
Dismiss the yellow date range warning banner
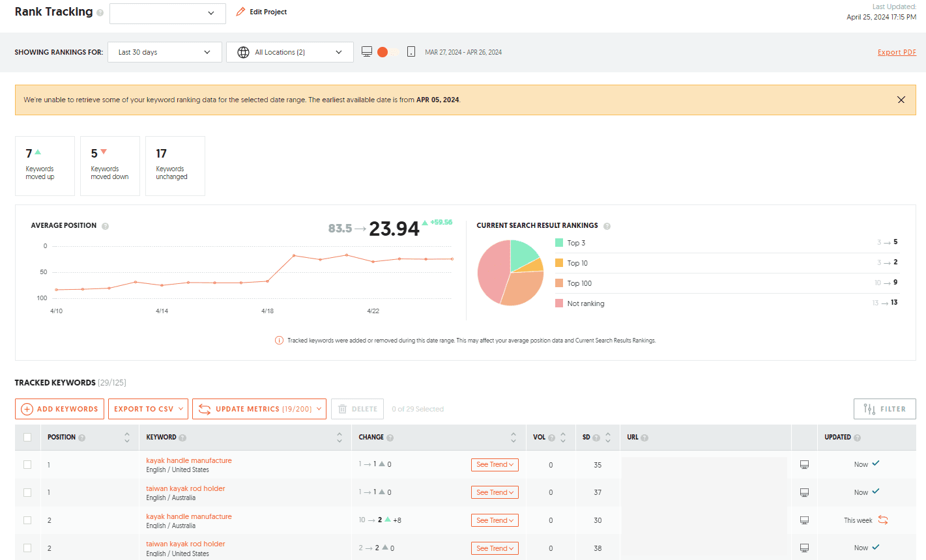pos(901,100)
